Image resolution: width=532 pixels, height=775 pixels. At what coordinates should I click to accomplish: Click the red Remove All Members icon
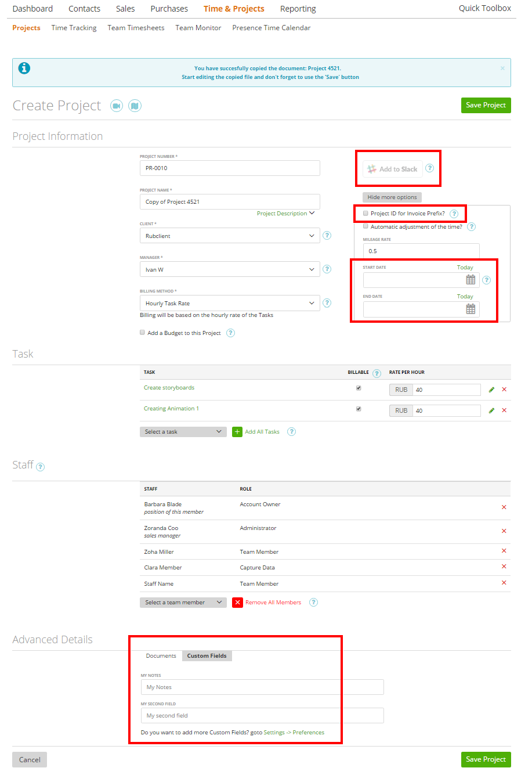point(237,603)
